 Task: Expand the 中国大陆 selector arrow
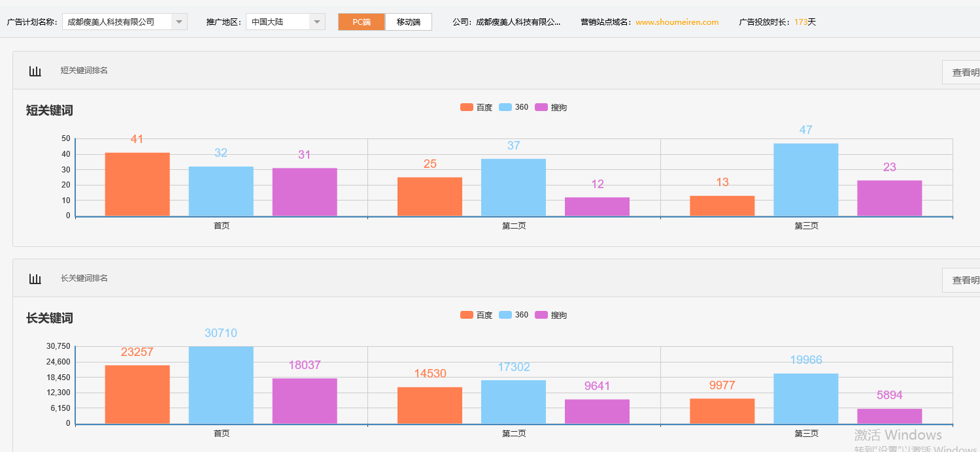click(x=316, y=21)
